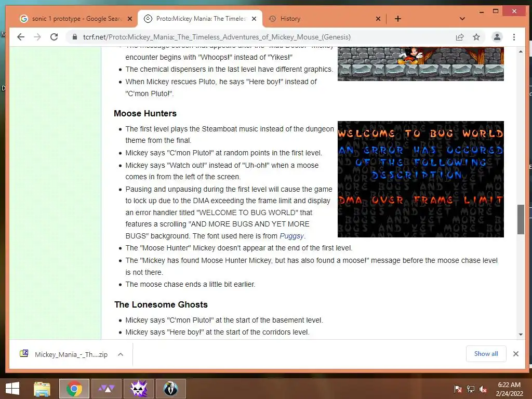Expand the download item options chevron
The image size is (532, 399).
click(121, 354)
